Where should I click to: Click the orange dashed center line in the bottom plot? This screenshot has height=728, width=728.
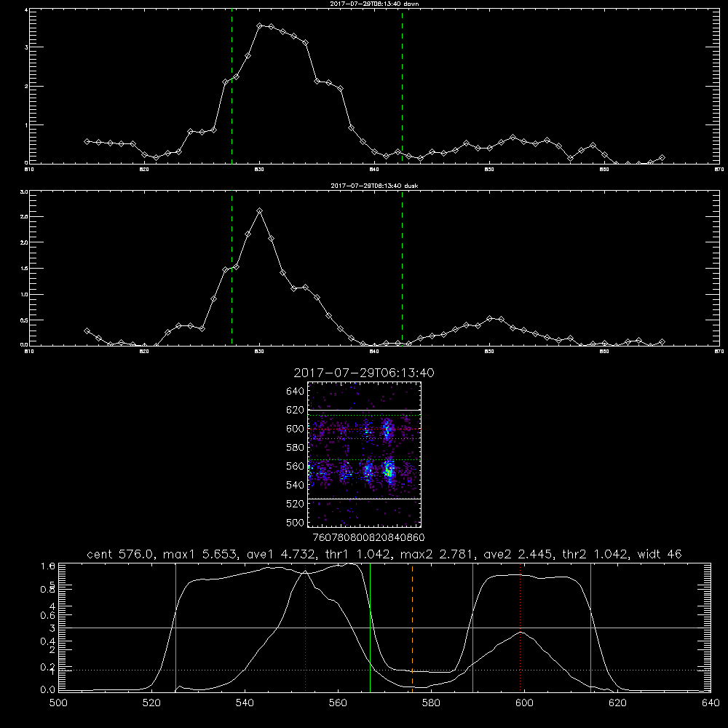[x=412, y=628]
